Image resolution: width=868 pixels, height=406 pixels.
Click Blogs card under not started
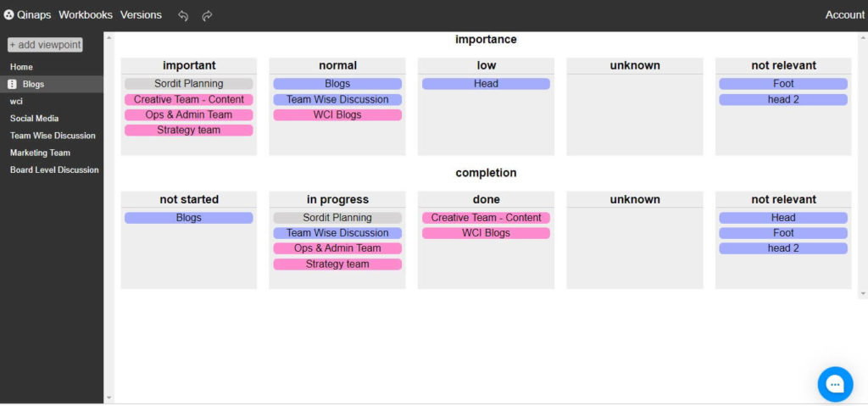189,218
